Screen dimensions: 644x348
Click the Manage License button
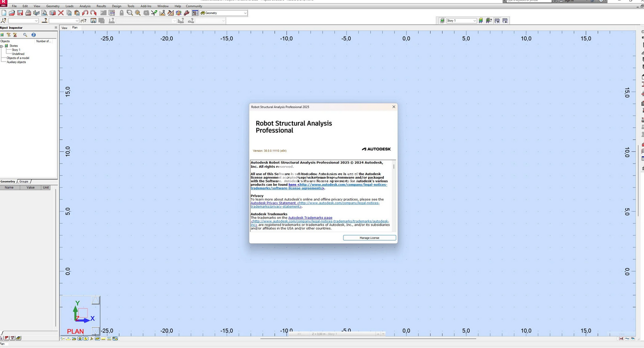pos(370,238)
